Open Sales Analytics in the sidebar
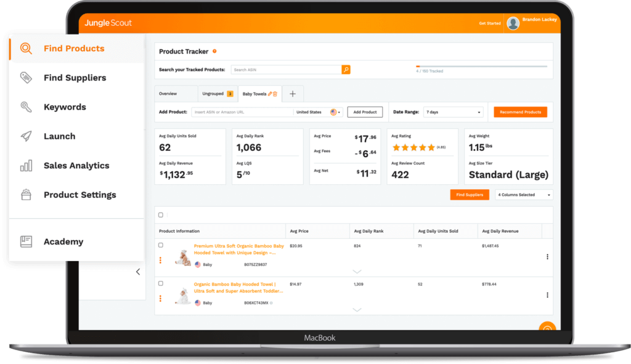Viewport: 631px width, 364px height. point(76,166)
